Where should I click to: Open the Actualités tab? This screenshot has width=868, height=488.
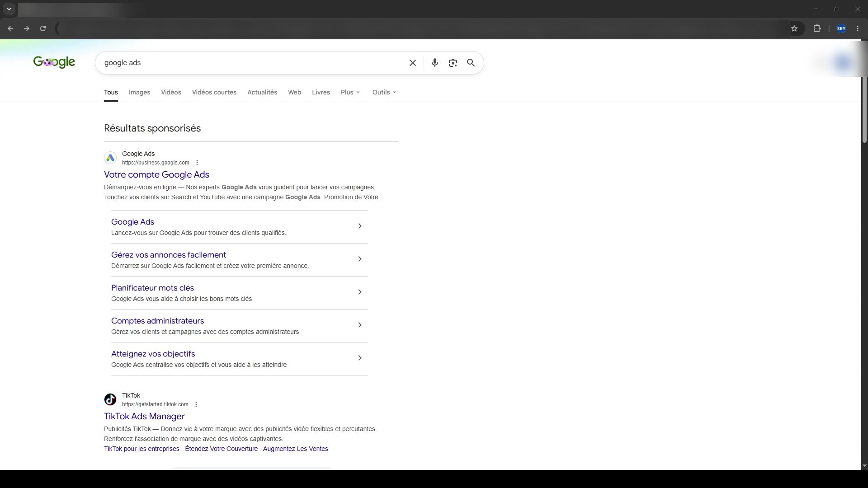262,92
